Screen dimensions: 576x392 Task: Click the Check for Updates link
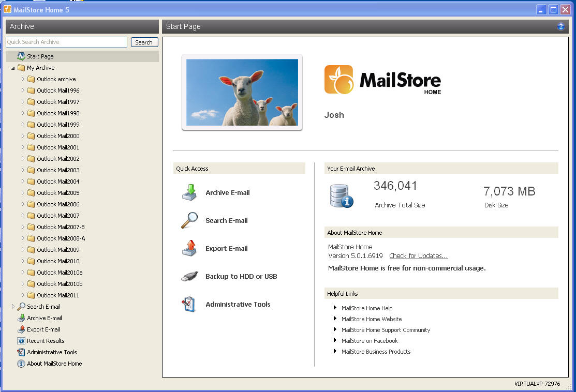click(418, 256)
